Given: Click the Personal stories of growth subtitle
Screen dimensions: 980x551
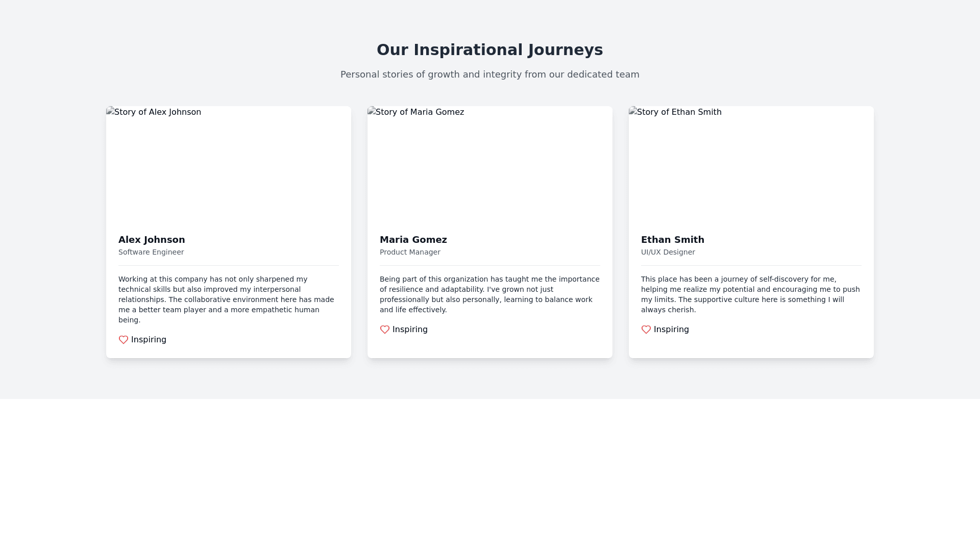Looking at the screenshot, I should point(489,74).
